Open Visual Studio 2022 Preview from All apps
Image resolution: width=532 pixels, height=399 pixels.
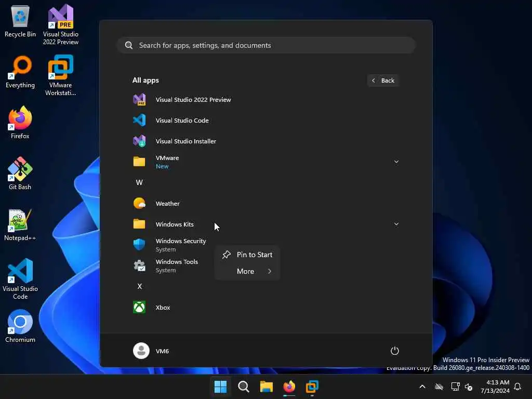tap(265, 100)
